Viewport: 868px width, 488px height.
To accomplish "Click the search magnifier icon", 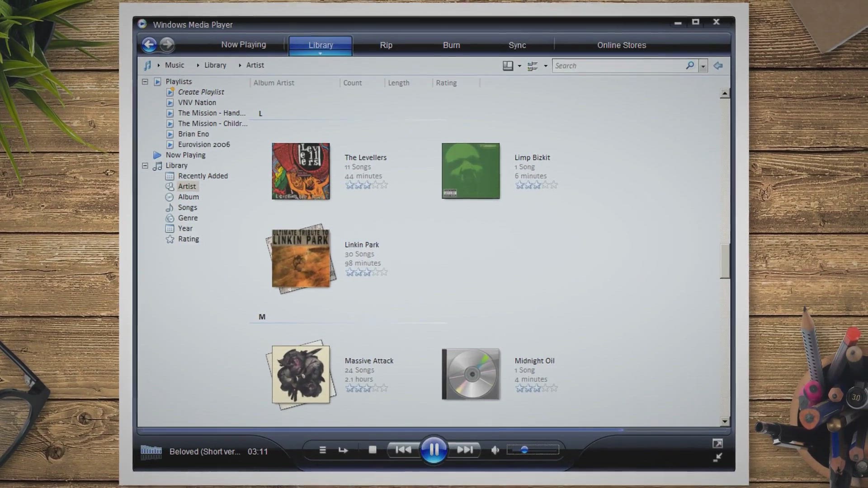I will click(690, 66).
